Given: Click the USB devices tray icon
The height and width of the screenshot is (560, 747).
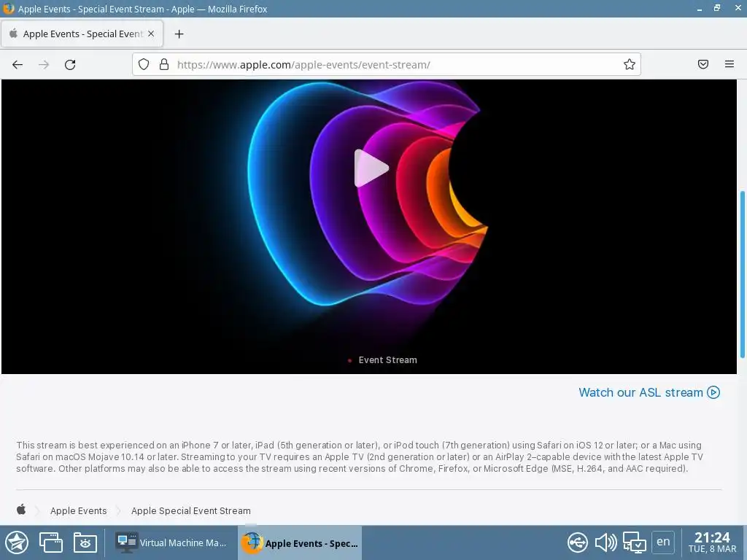Looking at the screenshot, I should coord(578,542).
